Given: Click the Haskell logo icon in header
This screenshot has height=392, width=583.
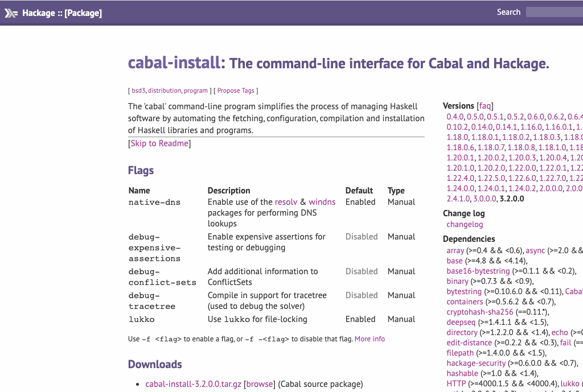Looking at the screenshot, I should pos(11,14).
